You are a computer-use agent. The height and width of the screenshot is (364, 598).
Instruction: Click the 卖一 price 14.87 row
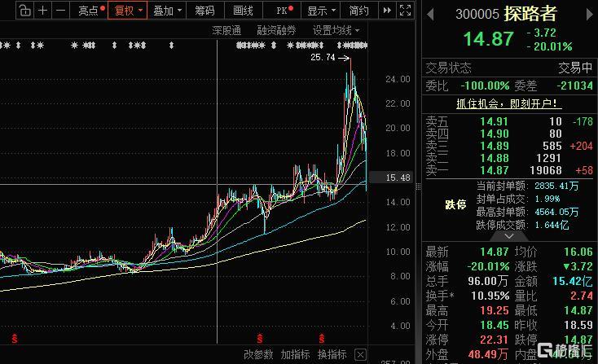pos(508,170)
